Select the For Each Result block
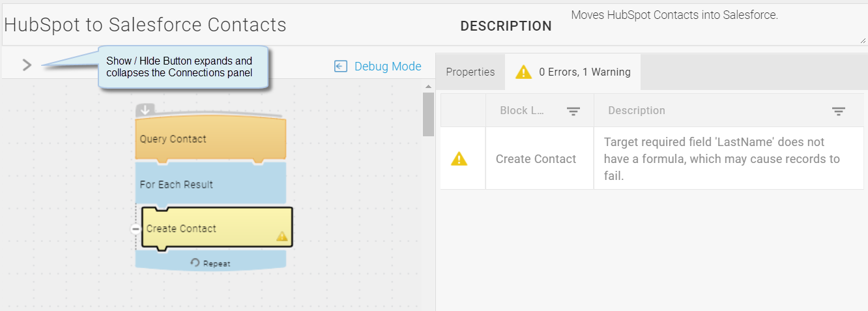 [x=210, y=184]
